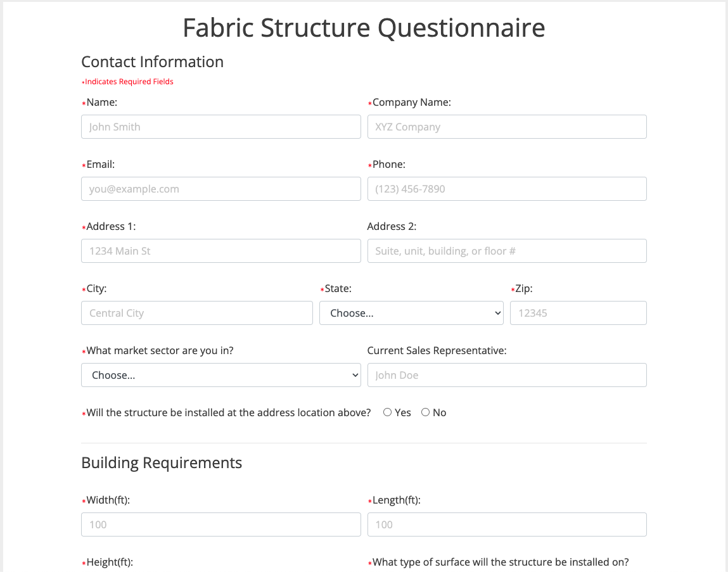Click the Name input field
The height and width of the screenshot is (572, 728).
tap(220, 127)
